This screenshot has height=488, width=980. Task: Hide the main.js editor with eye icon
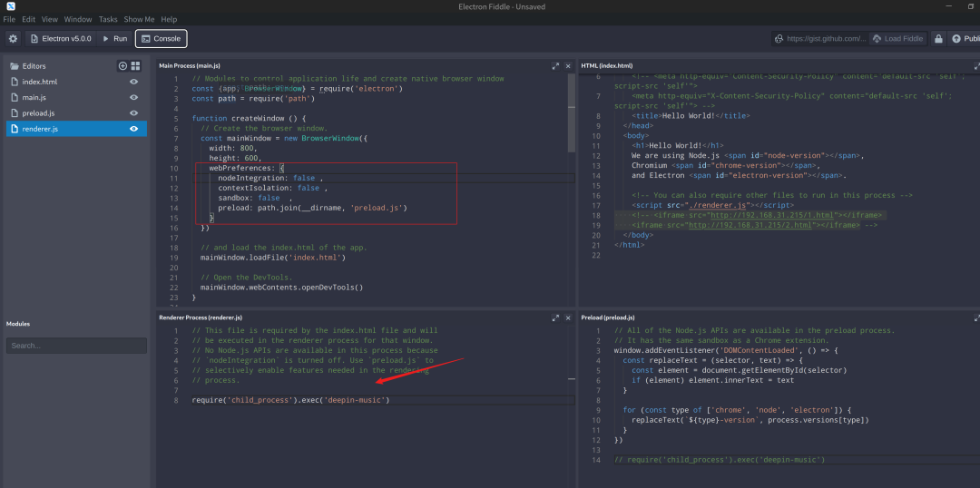tap(134, 97)
